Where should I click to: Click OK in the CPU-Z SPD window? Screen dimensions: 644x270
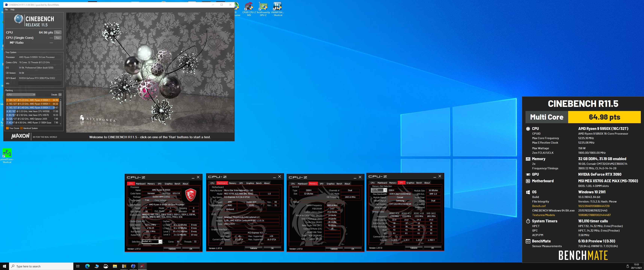(432, 248)
